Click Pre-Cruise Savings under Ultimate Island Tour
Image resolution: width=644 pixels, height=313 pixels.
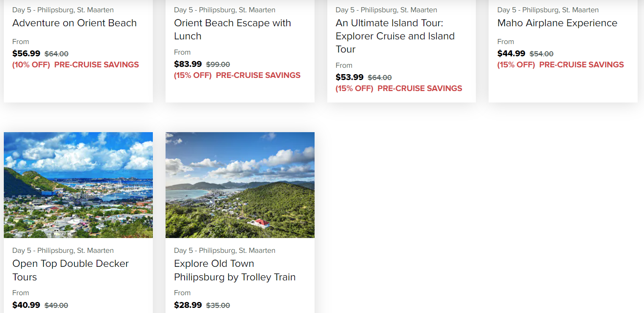pos(420,89)
